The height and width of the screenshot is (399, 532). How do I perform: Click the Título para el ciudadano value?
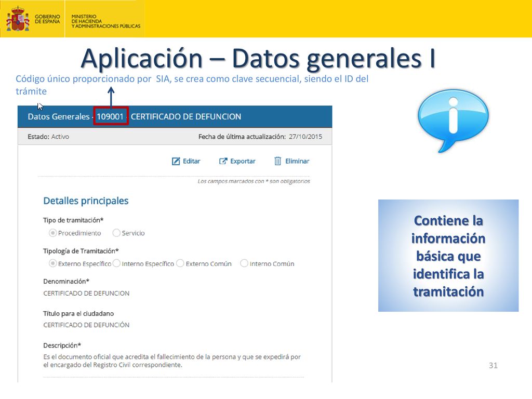pos(86,325)
